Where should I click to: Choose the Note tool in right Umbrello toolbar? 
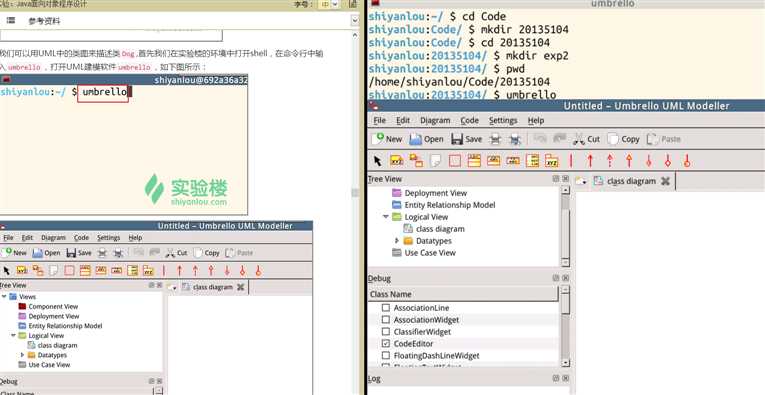(435, 160)
